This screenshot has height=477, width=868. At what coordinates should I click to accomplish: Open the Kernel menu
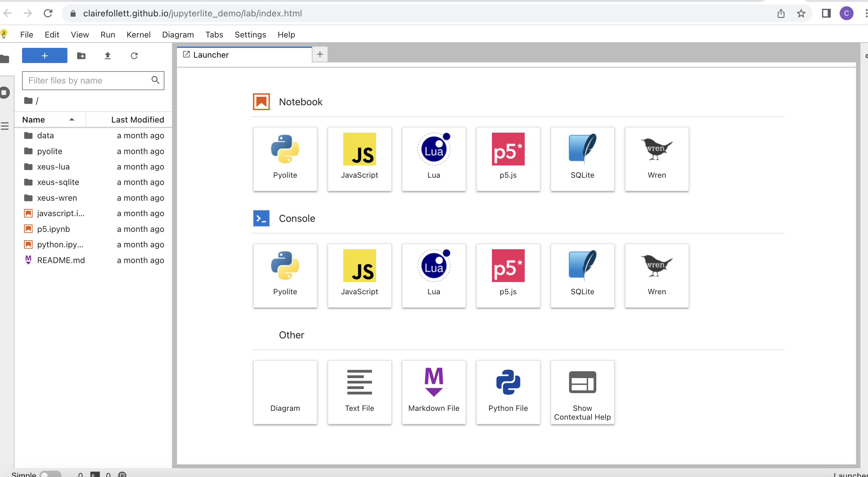click(139, 35)
